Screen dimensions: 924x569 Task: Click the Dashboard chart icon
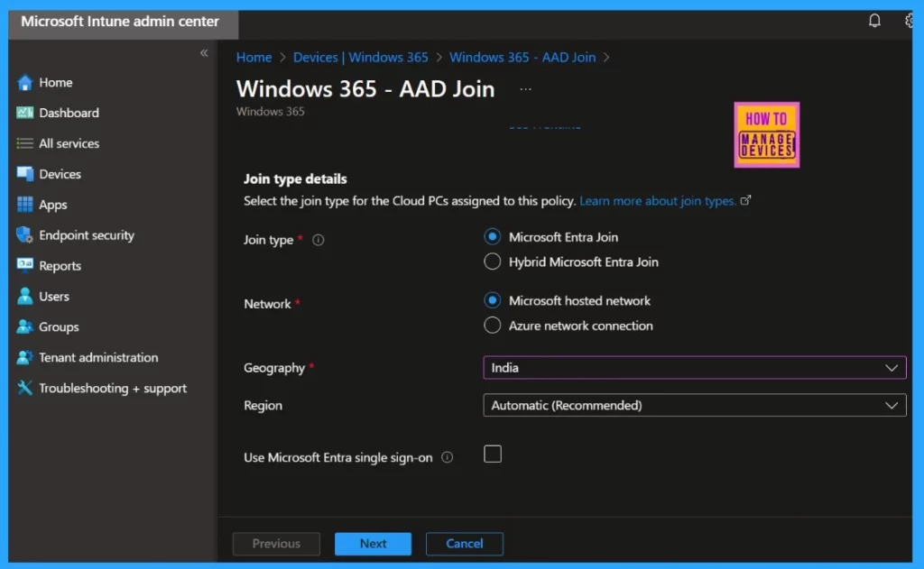tap(24, 113)
